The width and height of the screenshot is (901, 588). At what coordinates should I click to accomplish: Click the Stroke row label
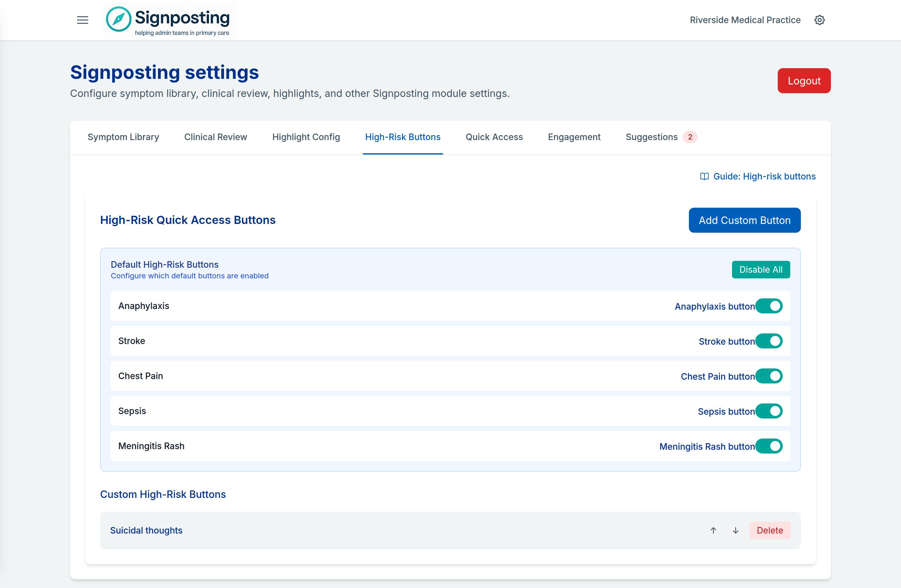[132, 341]
